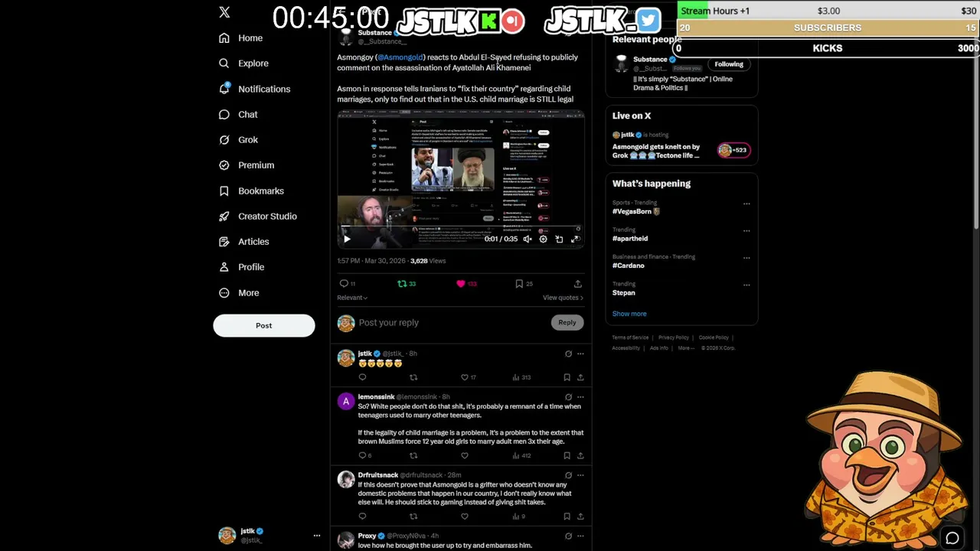
Task: Open Premium in the sidebar
Action: tap(247, 165)
